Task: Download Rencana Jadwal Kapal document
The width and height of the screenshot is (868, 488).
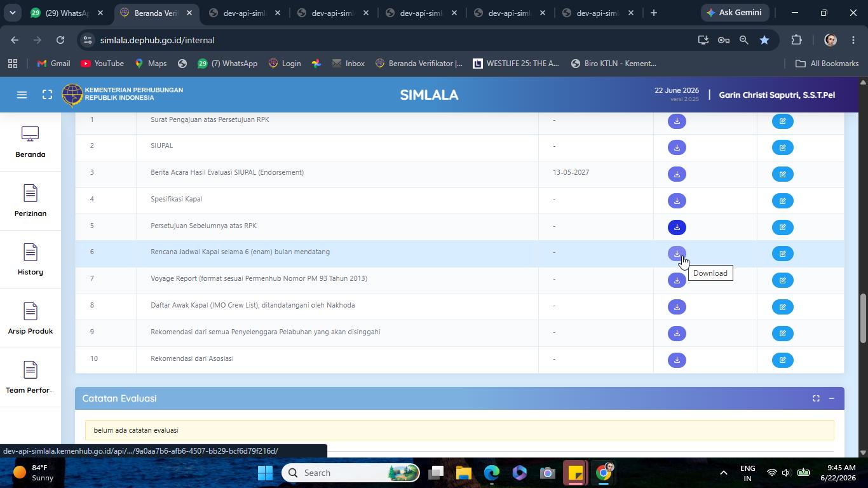Action: 677,254
